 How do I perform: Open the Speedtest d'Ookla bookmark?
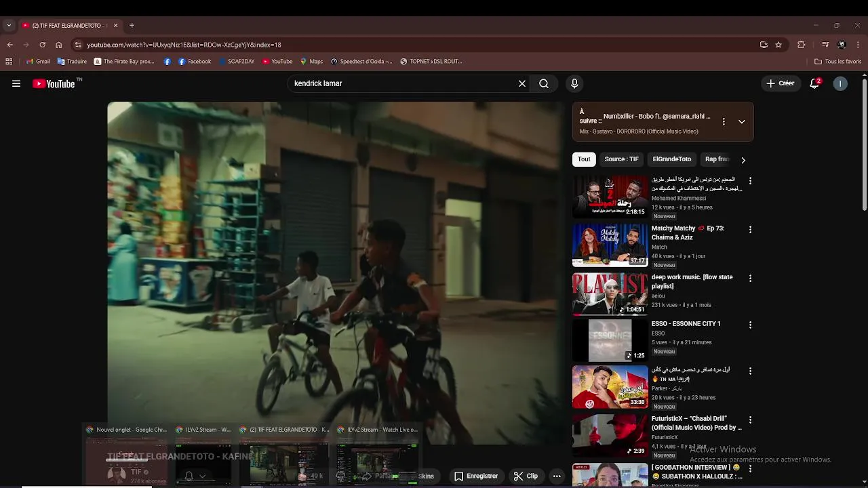[x=361, y=61]
